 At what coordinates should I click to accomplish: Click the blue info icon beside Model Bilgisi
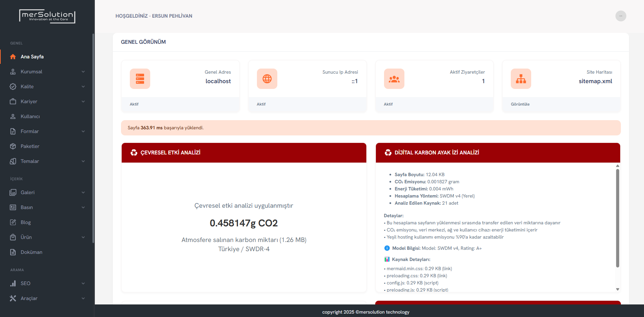click(387, 248)
